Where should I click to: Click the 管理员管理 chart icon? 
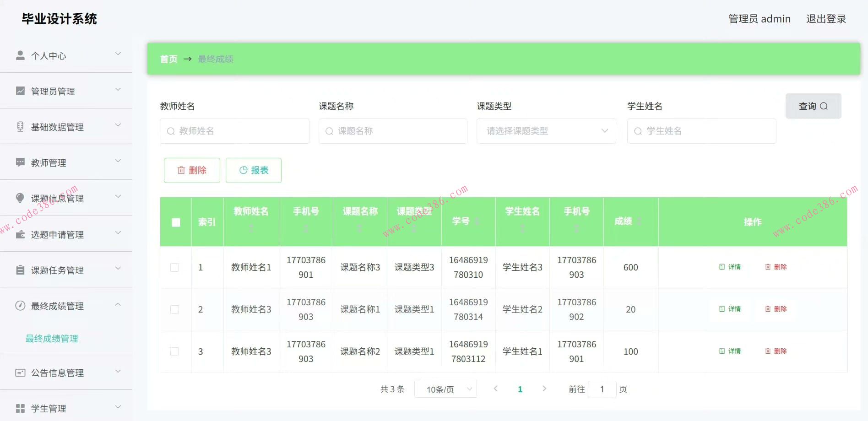[20, 90]
